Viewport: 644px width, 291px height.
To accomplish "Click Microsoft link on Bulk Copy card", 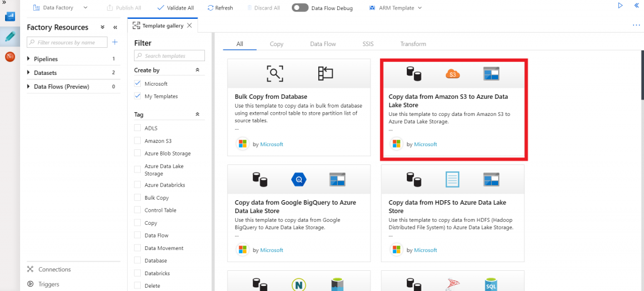I will tap(272, 144).
